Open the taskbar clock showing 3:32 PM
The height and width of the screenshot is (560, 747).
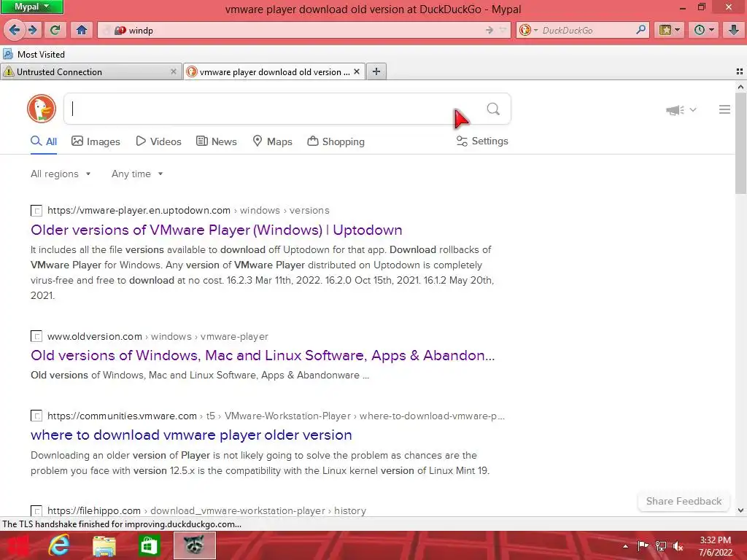(715, 546)
